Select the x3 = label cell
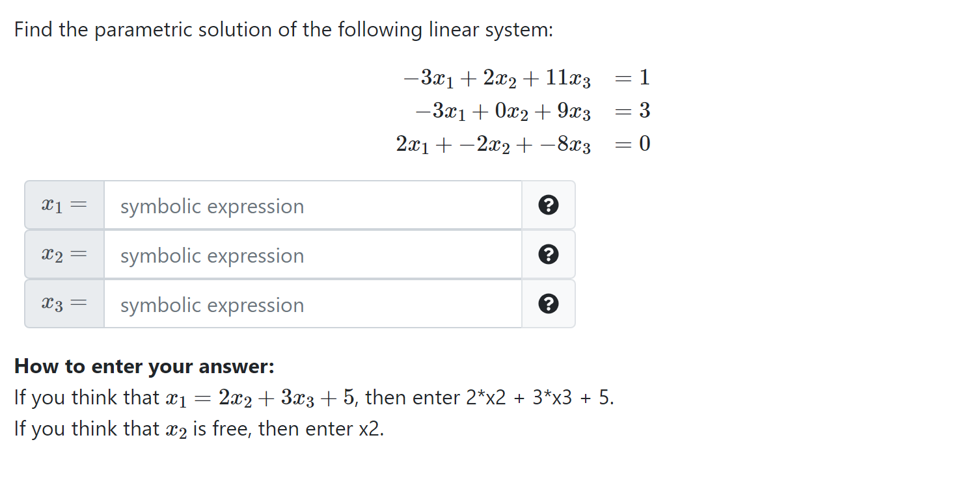Viewport: 980px width, 483px height. (63, 304)
